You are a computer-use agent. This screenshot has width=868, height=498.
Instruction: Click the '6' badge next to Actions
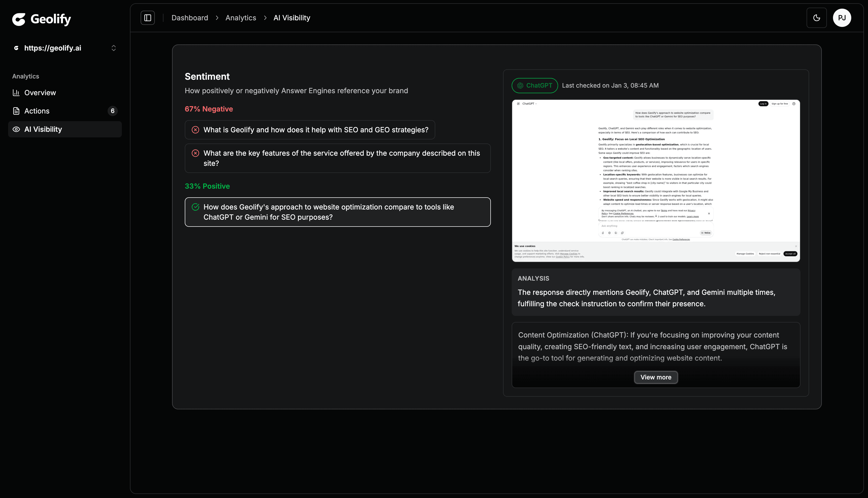click(x=112, y=111)
